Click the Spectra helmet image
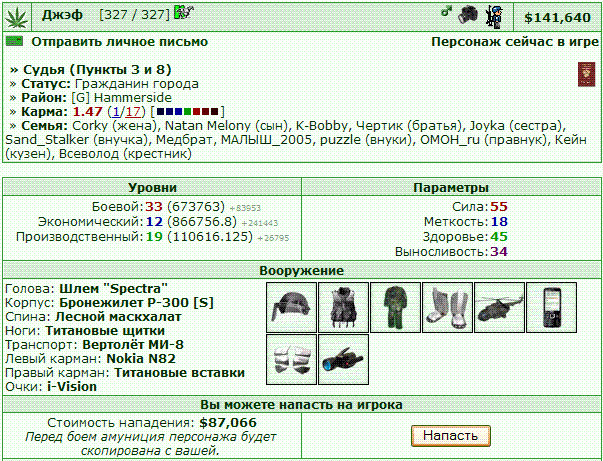 tap(292, 307)
